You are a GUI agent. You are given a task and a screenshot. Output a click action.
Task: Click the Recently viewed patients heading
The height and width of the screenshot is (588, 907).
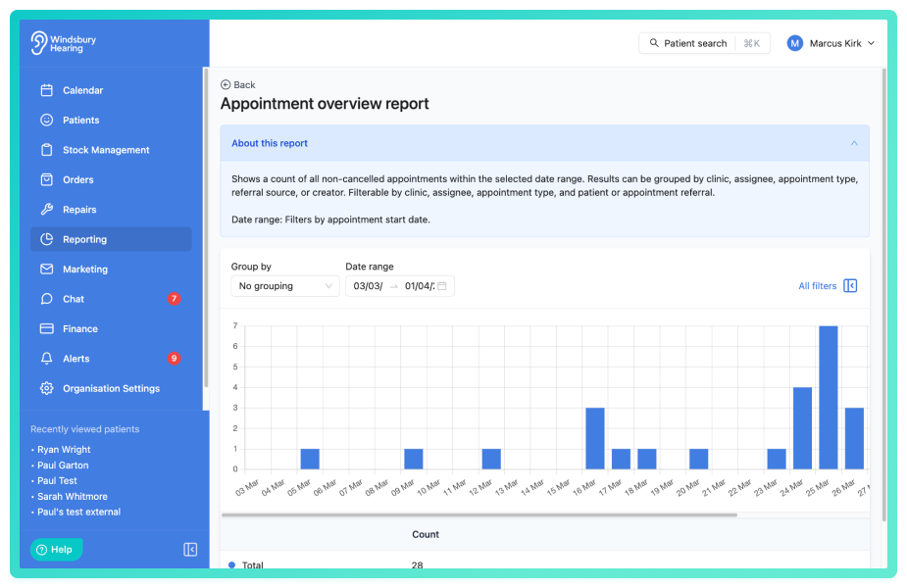coord(84,429)
